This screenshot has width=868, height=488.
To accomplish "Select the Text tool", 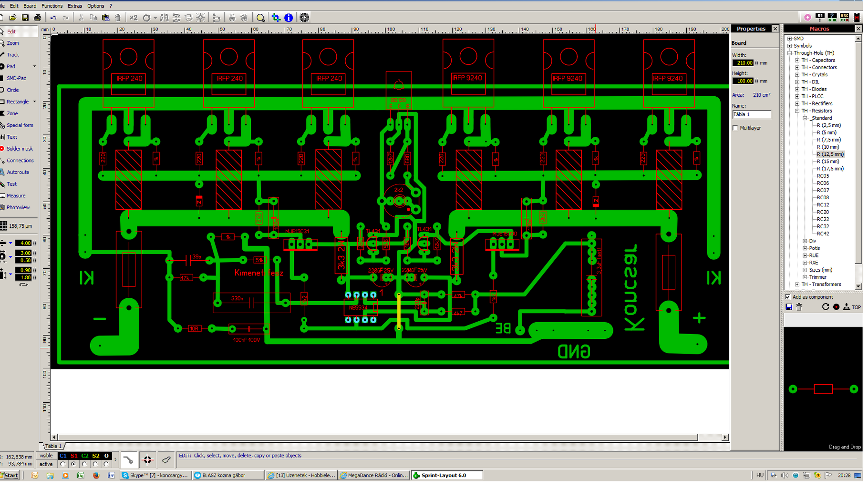I will pyautogui.click(x=12, y=137).
